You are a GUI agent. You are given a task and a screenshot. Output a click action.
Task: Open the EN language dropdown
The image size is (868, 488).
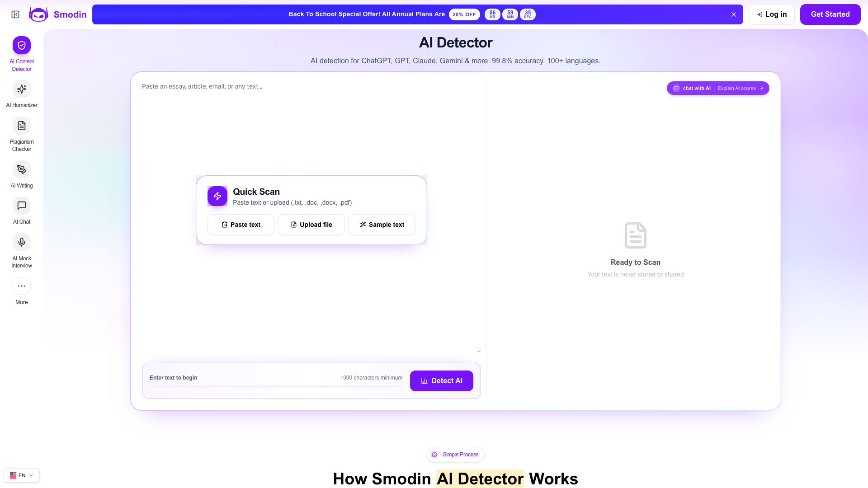22,475
